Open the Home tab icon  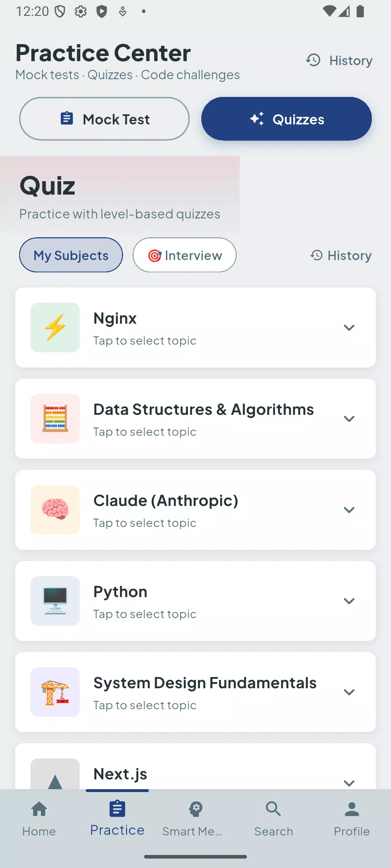(x=39, y=809)
